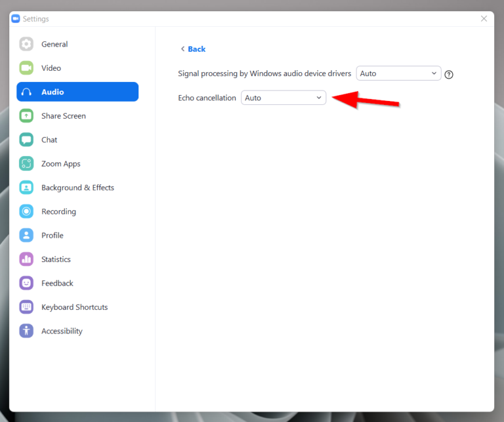Viewport: 504px width, 422px height.
Task: Switch to Zoom Apps settings
Action: (x=77, y=163)
